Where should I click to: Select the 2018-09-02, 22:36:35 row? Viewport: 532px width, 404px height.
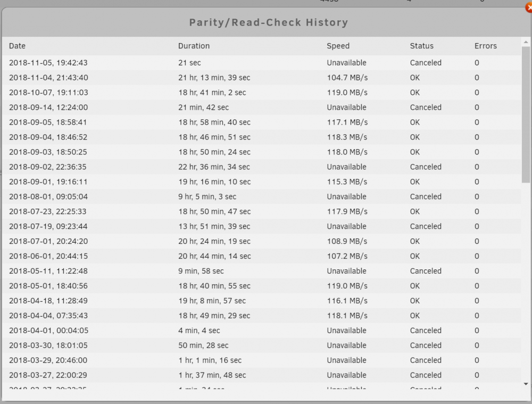point(261,167)
